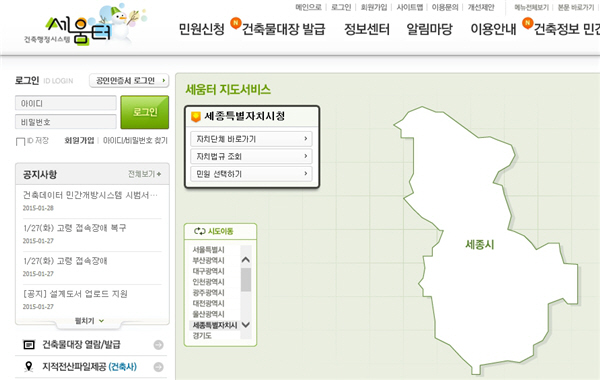
Task: Toggle the ID 저장 checkbox
Action: 20,142
